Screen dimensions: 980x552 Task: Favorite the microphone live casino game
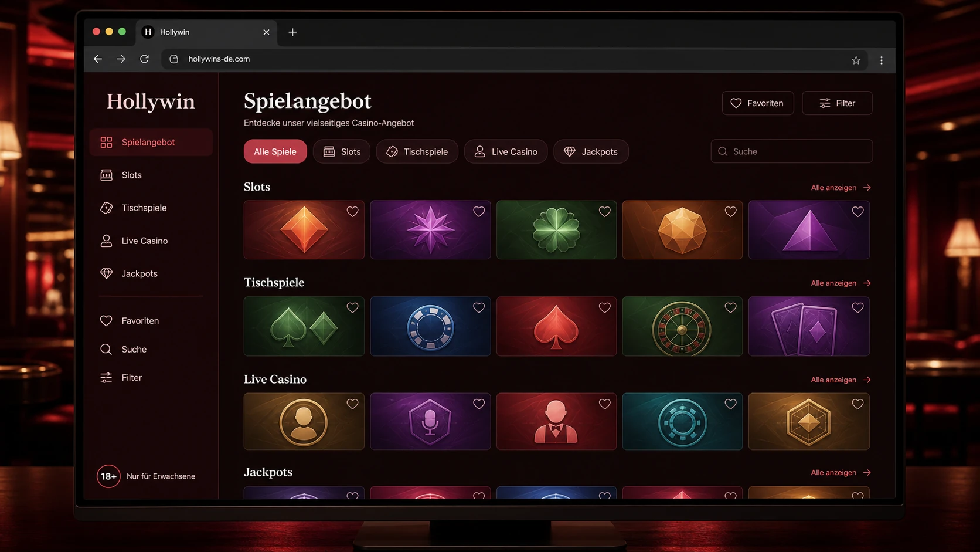pos(479,404)
